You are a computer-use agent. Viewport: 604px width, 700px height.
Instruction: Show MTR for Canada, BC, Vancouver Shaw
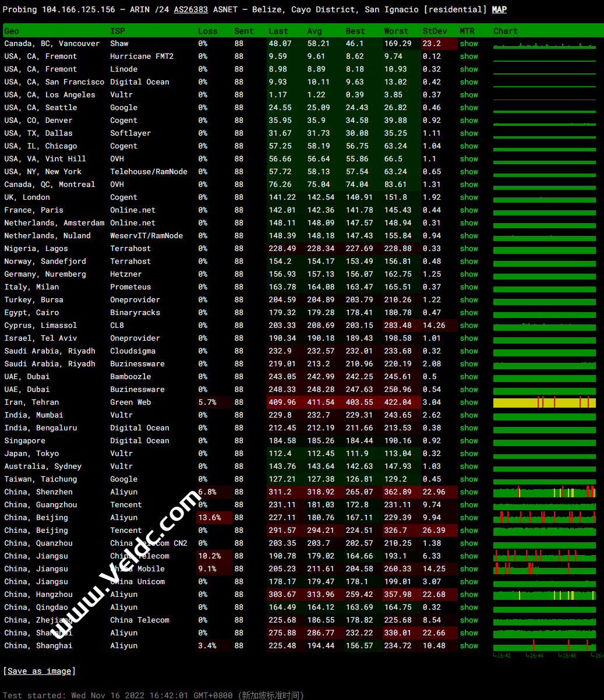[469, 44]
